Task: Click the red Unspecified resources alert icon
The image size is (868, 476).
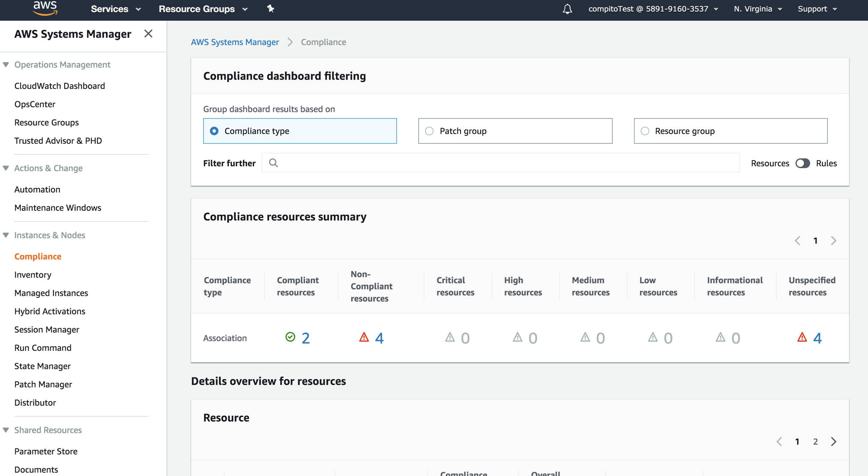Action: (x=802, y=337)
